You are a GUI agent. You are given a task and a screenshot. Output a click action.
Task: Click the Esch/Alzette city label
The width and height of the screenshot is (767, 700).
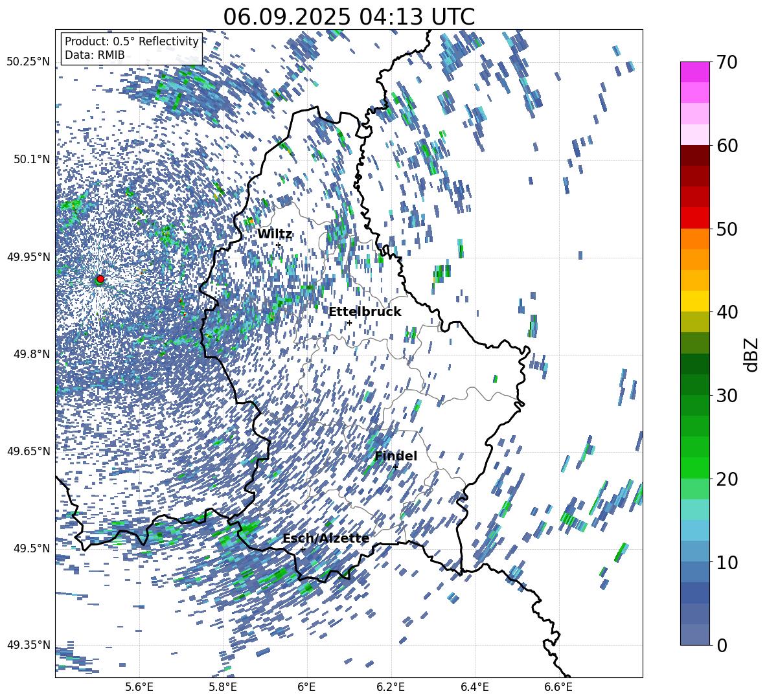click(x=326, y=539)
